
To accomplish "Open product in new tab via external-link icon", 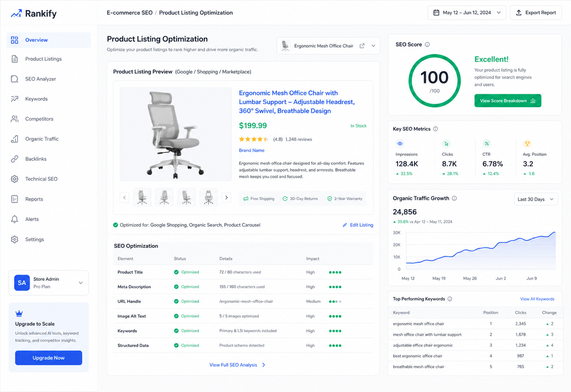I will click(362, 46).
